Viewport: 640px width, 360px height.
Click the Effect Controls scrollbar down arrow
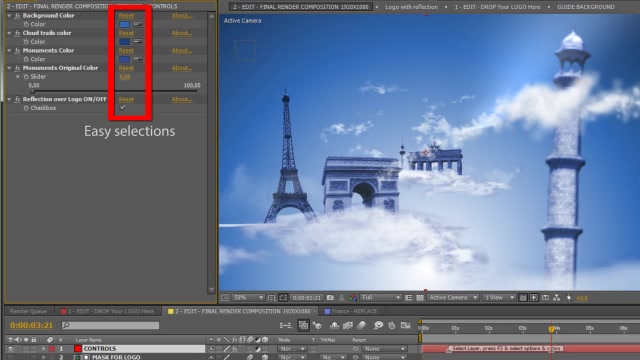point(211,289)
